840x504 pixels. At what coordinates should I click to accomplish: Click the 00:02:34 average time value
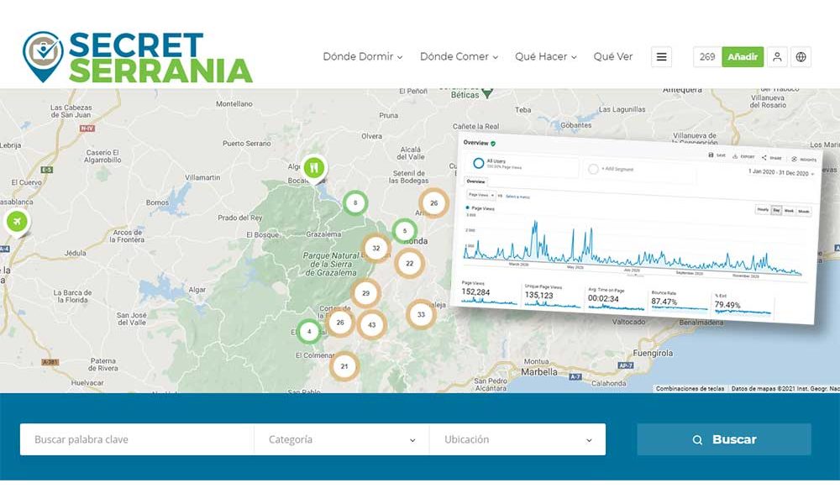[x=603, y=298]
